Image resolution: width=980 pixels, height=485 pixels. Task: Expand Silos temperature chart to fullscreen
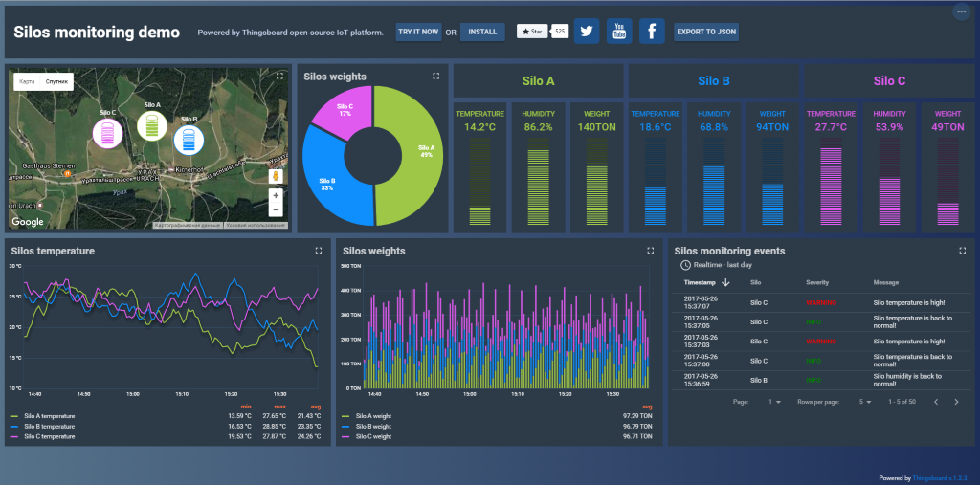pyautogui.click(x=318, y=250)
